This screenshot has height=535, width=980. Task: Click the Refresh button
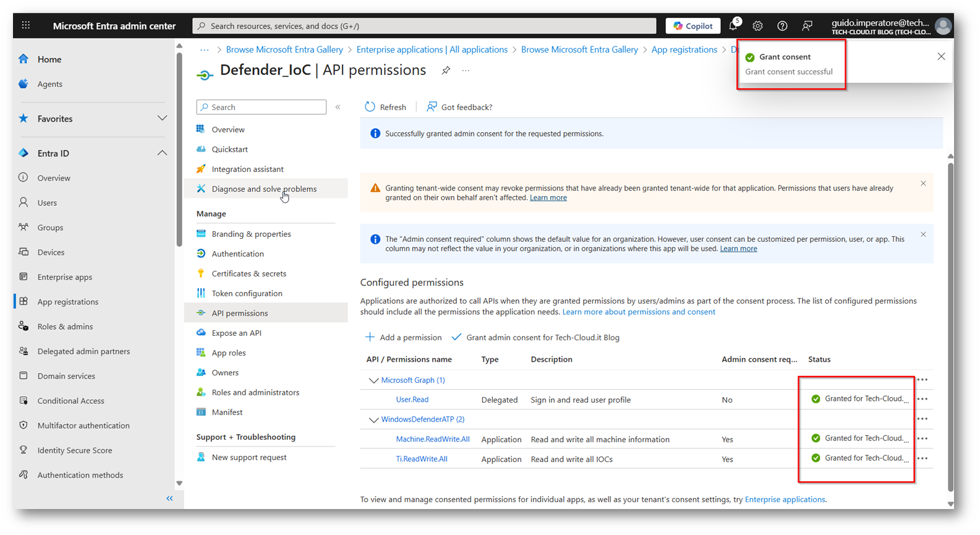(385, 107)
